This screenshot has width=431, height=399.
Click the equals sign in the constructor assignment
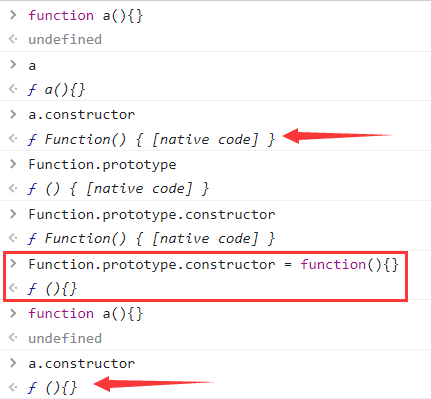coord(288,265)
